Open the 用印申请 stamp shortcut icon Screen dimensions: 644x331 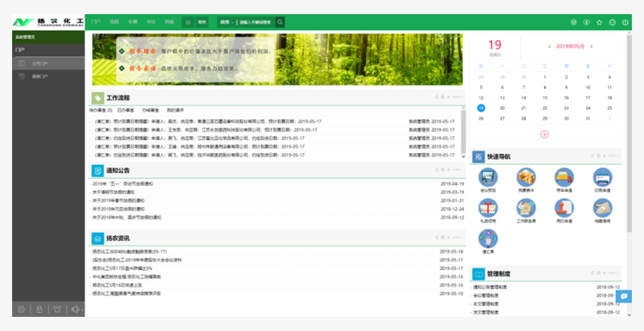[564, 208]
